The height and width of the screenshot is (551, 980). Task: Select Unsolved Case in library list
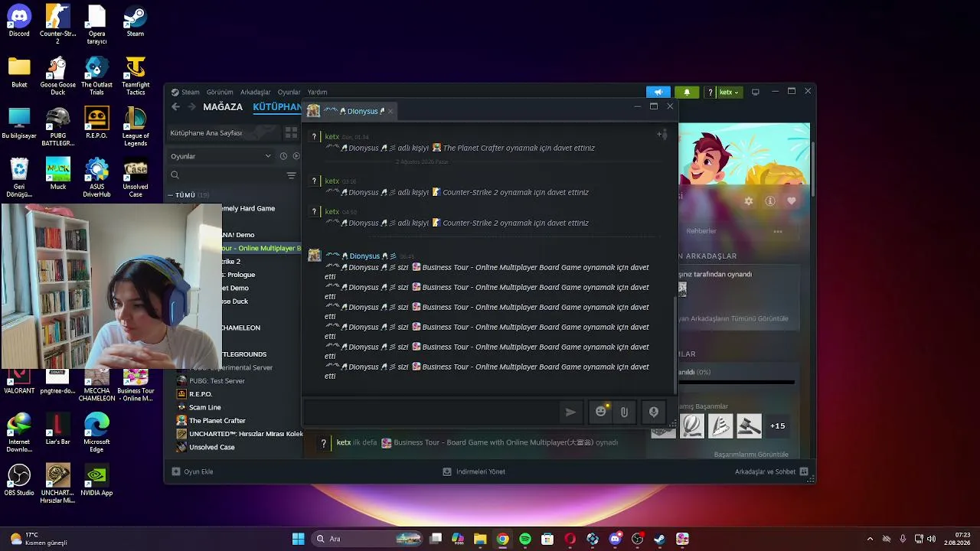click(212, 447)
